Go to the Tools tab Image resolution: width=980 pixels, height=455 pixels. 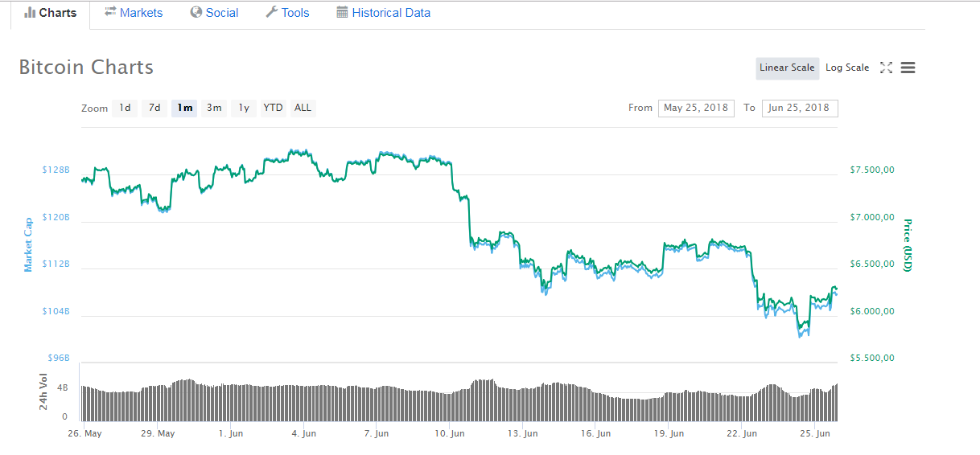tap(287, 14)
